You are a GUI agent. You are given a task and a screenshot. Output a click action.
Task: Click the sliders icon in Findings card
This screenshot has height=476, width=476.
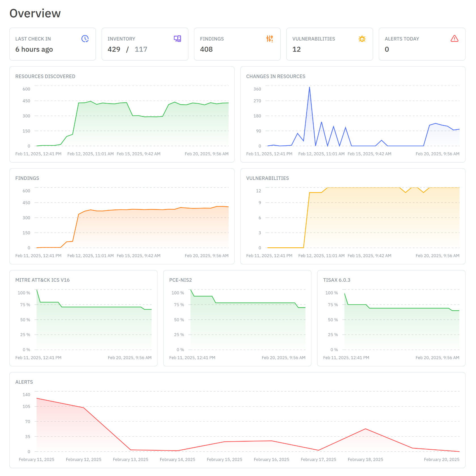tap(269, 39)
